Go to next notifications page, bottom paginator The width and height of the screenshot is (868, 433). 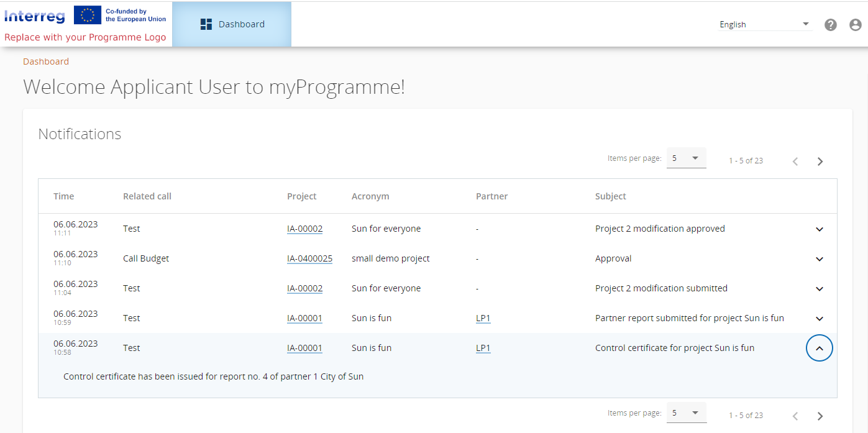pyautogui.click(x=820, y=416)
